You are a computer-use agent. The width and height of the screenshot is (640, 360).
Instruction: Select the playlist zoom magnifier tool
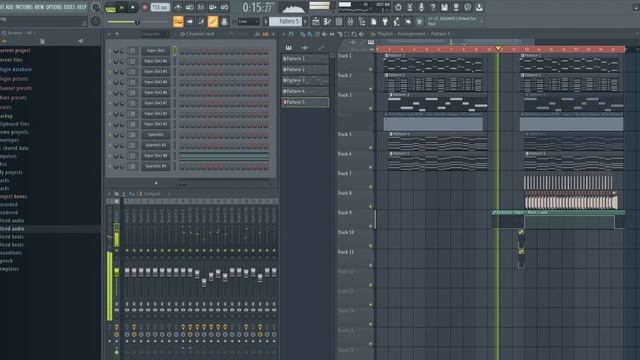tap(354, 34)
